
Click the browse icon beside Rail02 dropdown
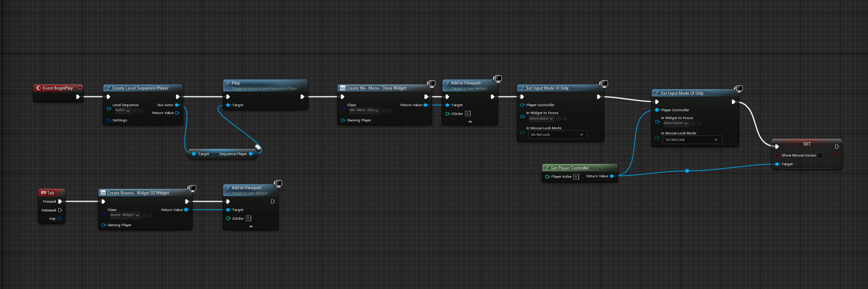coord(141,111)
